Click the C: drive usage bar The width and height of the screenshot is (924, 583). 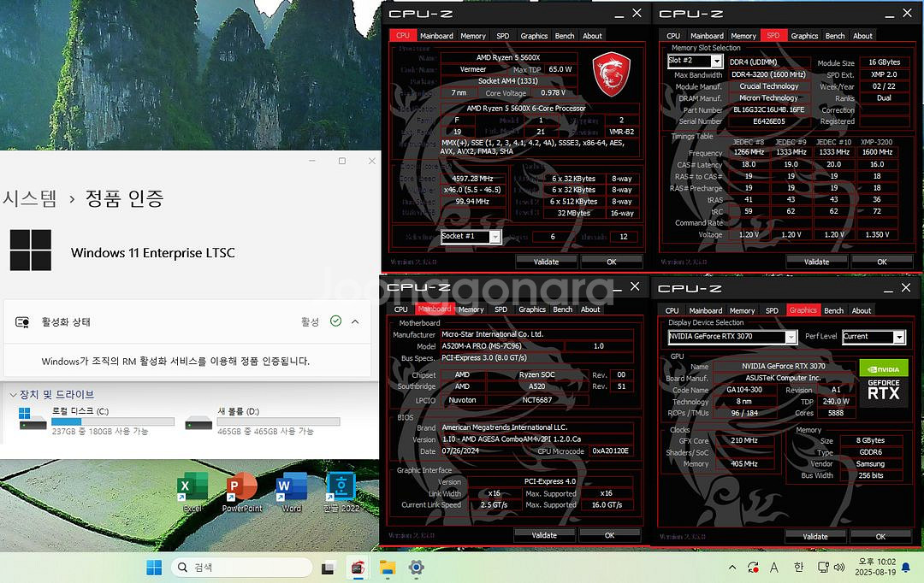click(x=113, y=421)
